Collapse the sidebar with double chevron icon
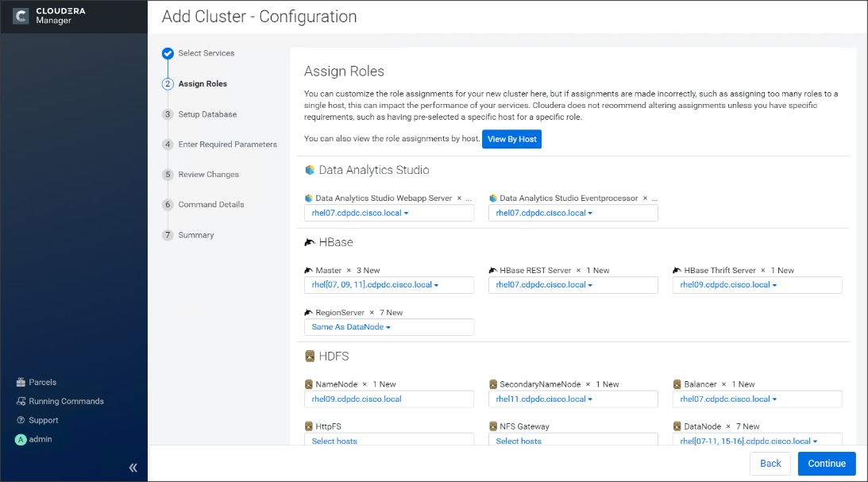 click(133, 468)
